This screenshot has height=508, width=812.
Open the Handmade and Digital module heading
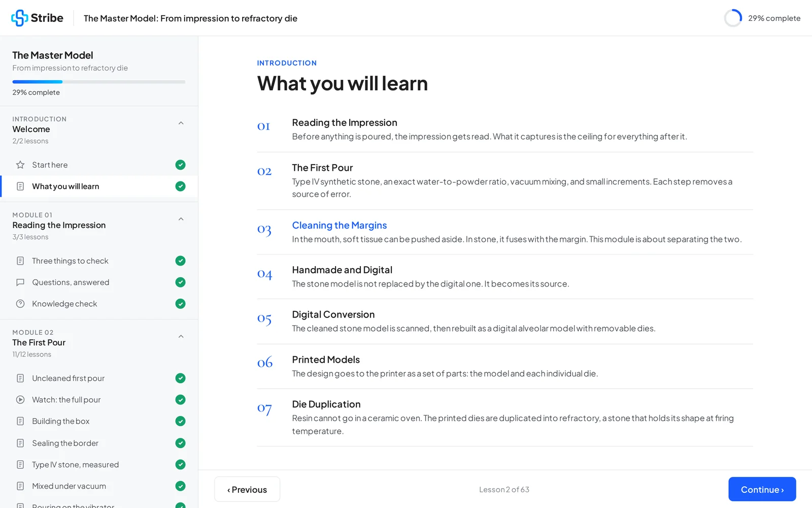tap(342, 270)
